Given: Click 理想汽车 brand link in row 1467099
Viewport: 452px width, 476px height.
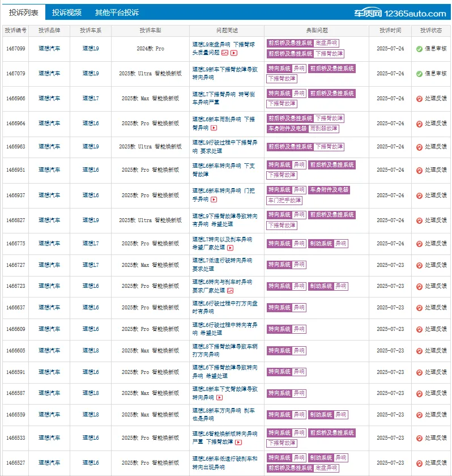Looking at the screenshot, I should coord(49,49).
